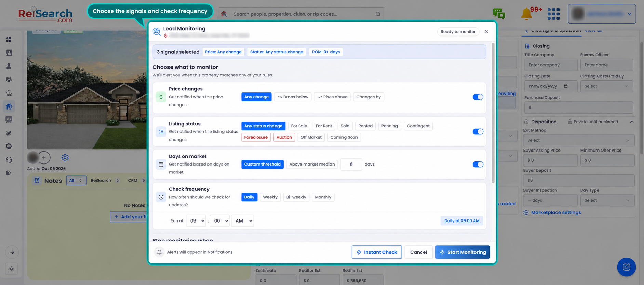Click the Notes panel icon
Screen dimensions: 644x285
(37, 180)
